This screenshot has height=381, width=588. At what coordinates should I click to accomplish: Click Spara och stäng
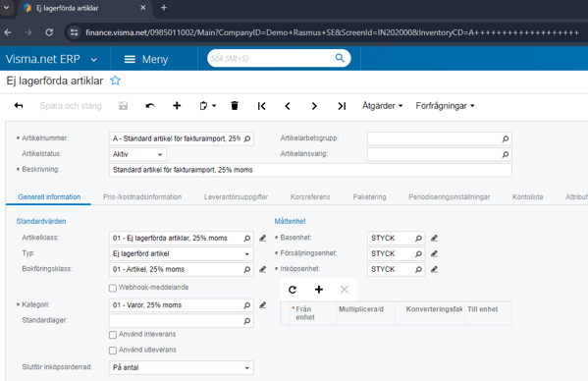coord(71,106)
